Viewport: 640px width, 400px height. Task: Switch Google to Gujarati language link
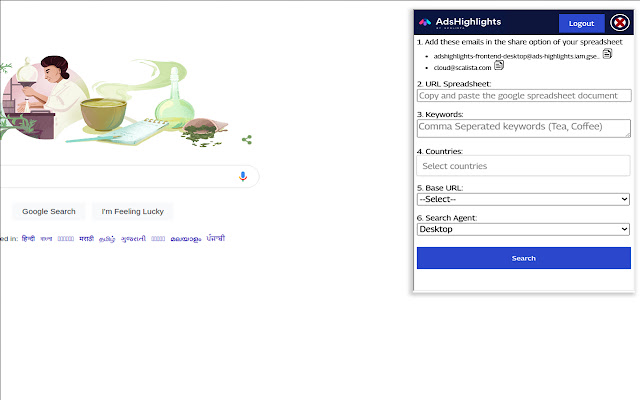tap(133, 239)
